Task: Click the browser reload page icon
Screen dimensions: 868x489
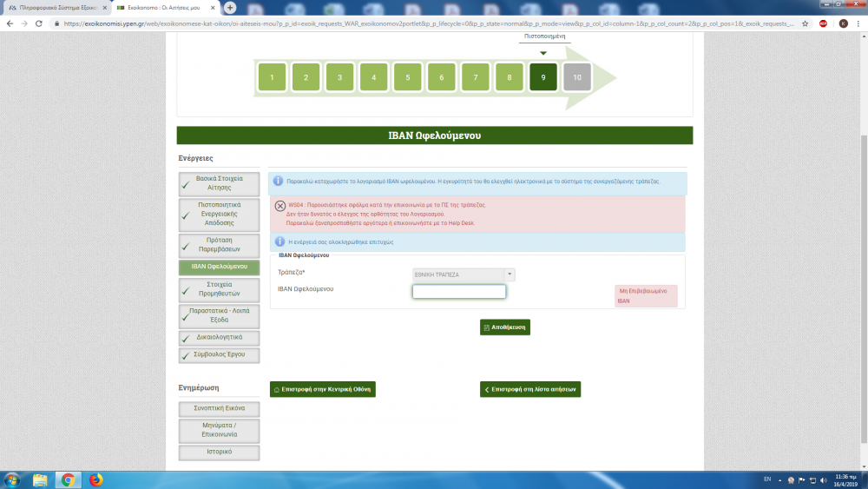Action: 39,23
